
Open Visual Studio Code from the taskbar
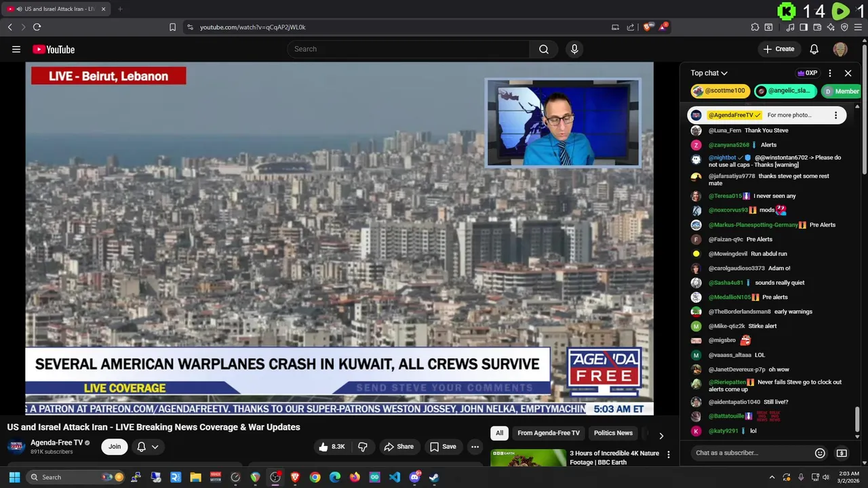click(395, 477)
